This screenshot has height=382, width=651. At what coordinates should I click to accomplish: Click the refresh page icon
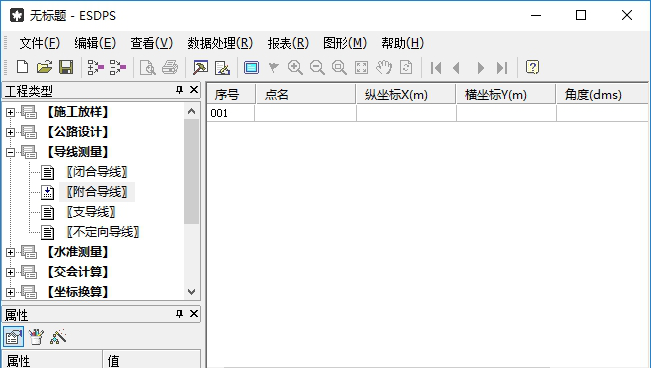[406, 67]
